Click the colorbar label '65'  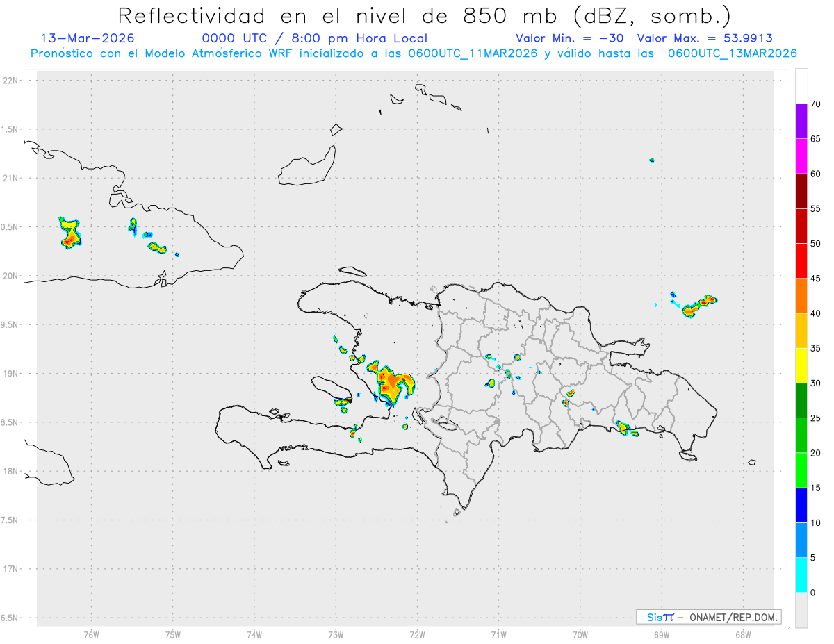pyautogui.click(x=815, y=139)
